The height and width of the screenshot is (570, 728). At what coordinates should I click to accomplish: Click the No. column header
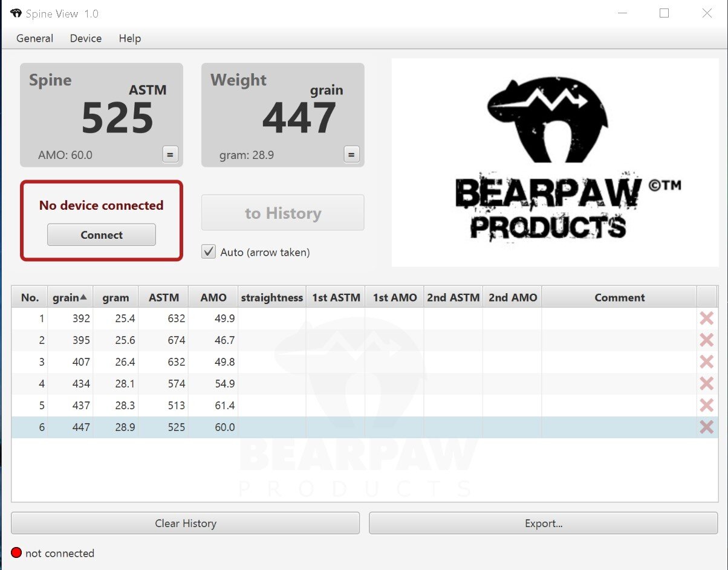point(30,297)
